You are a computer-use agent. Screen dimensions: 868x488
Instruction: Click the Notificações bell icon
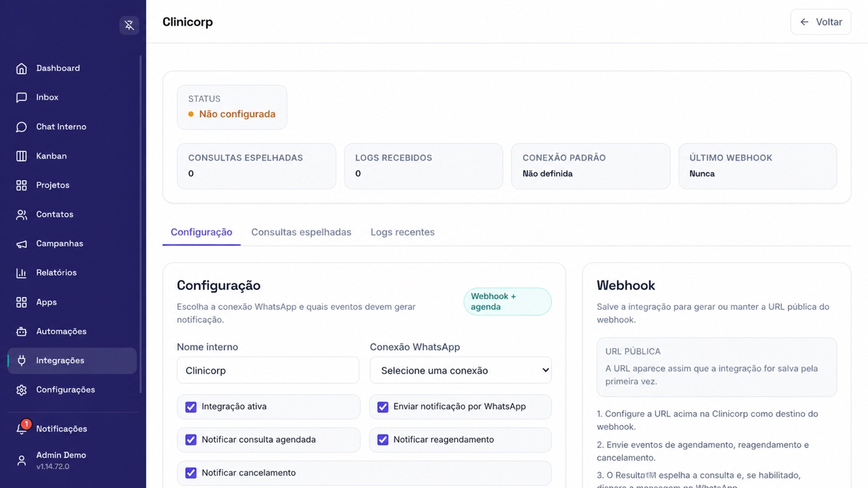(22, 429)
